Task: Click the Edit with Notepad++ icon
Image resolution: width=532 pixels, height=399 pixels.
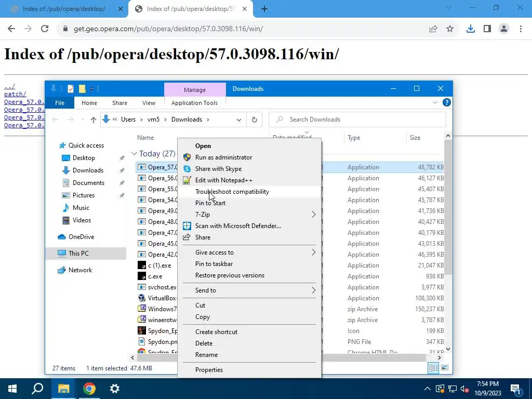Action: click(187, 180)
